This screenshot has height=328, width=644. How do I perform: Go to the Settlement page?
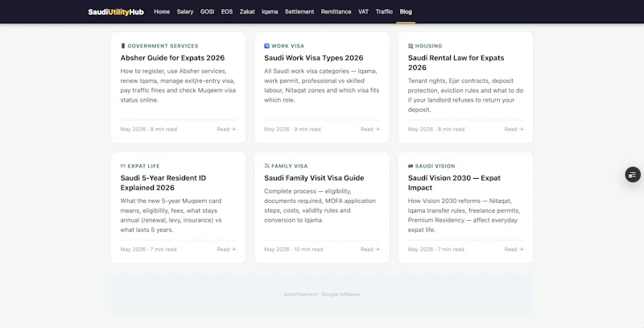(299, 12)
